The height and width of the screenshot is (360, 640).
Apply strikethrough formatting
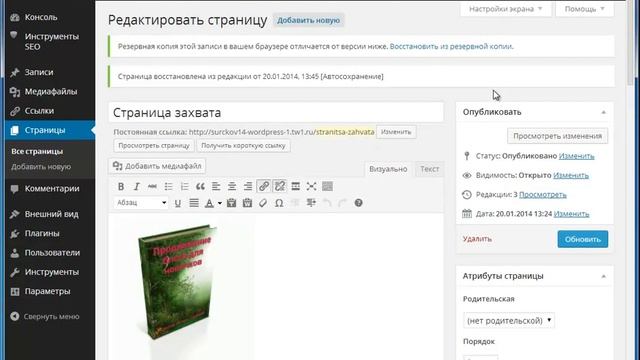152,187
